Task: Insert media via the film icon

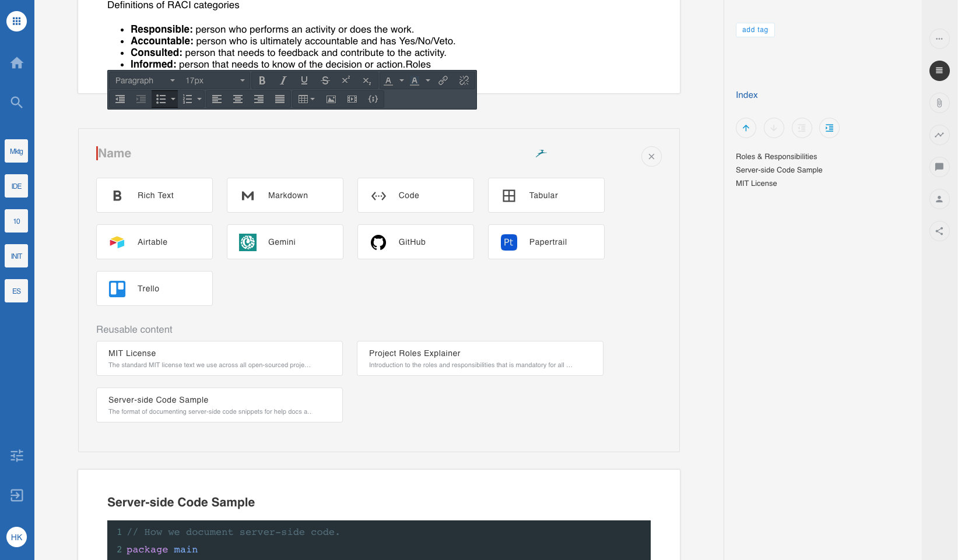Action: (352, 99)
